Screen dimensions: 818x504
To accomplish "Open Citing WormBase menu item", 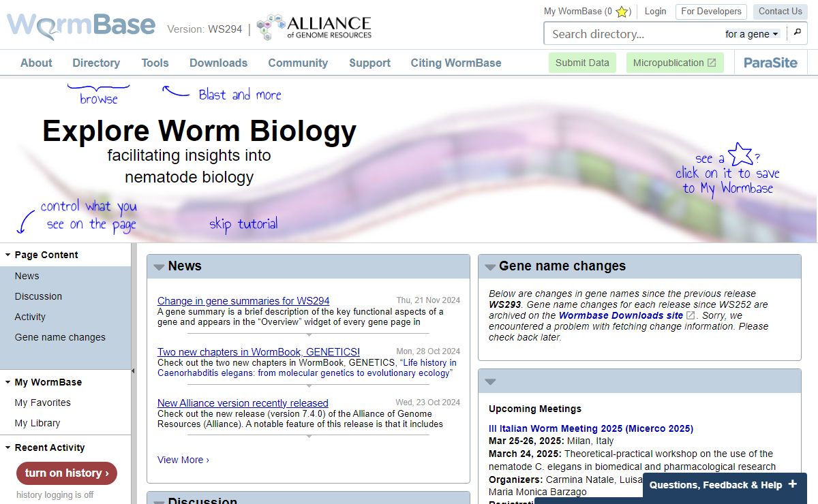I will 456,63.
